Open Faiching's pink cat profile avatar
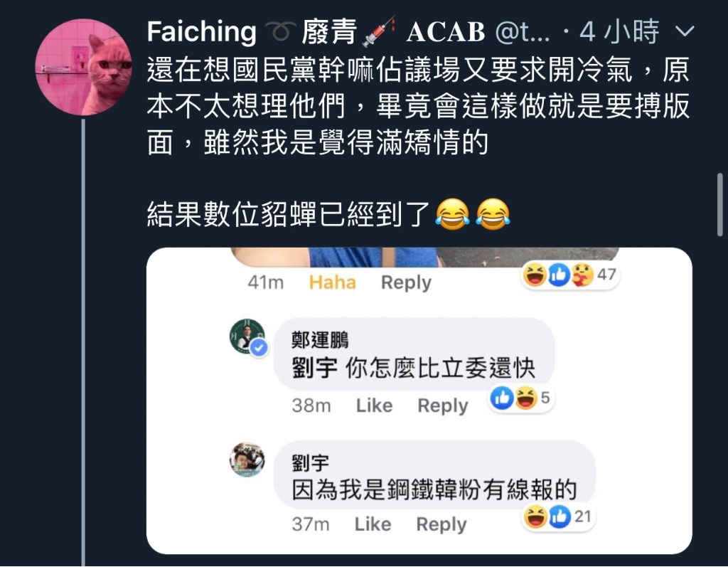Screen dimensions: 728x567 tap(84, 67)
